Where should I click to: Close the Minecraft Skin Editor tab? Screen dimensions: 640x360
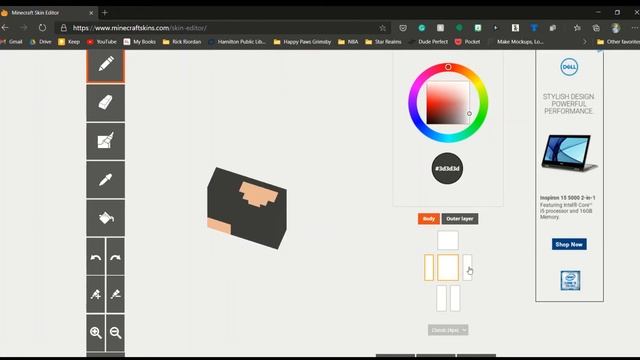[91, 13]
